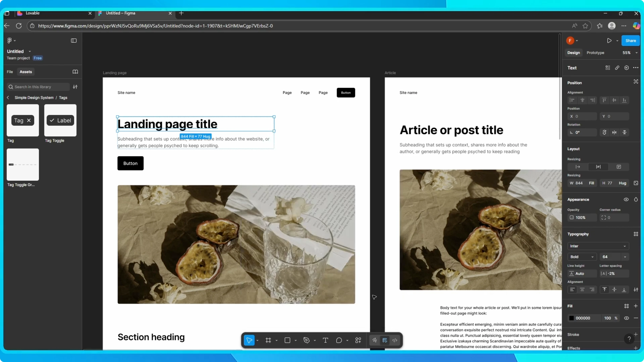Viewport: 644px width, 362px height.
Task: Expand Untitled file name dropdown
Action: [30, 51]
